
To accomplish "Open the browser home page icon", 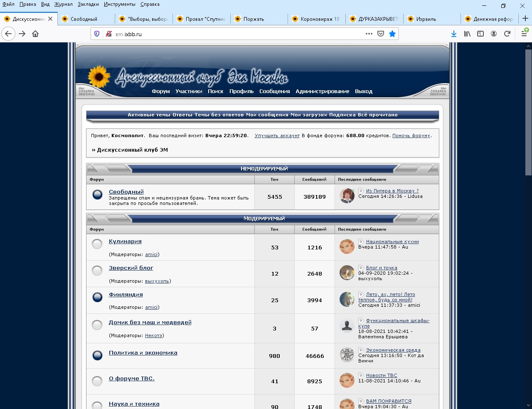I will click(35, 34).
